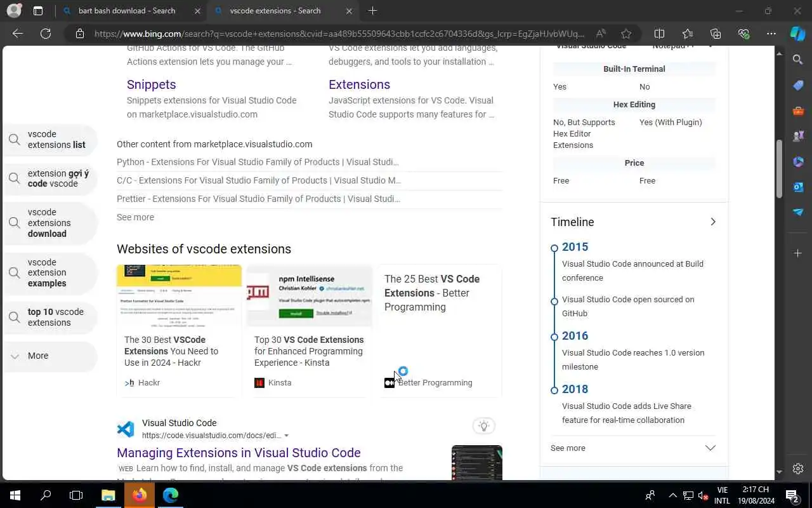Open sidebar Tools briefcase icon
The image size is (812, 508).
(x=798, y=110)
